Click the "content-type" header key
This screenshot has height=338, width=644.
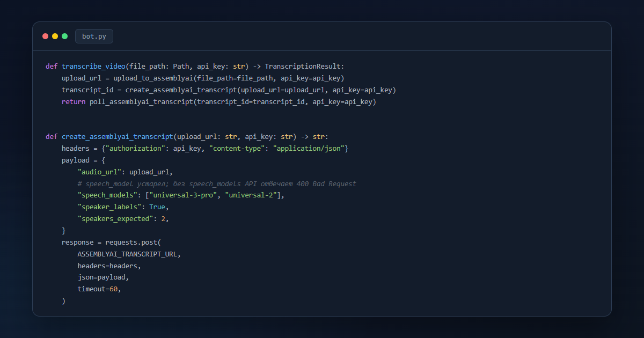[237, 149]
